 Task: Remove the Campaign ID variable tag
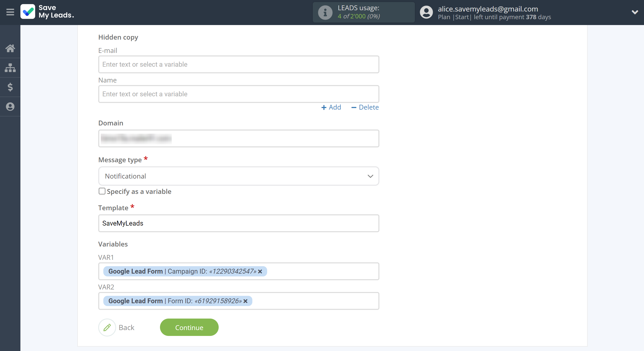pyautogui.click(x=260, y=271)
